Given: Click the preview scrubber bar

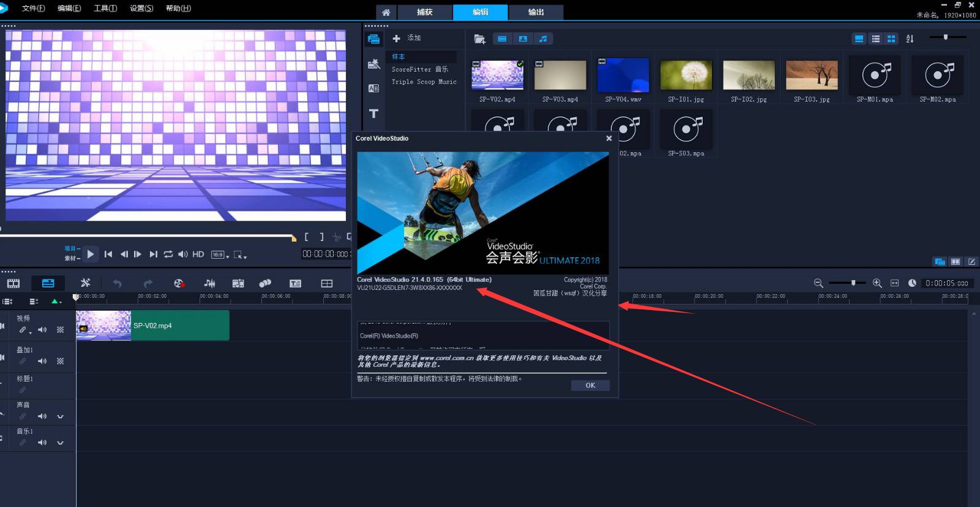Looking at the screenshot, I should (148, 236).
